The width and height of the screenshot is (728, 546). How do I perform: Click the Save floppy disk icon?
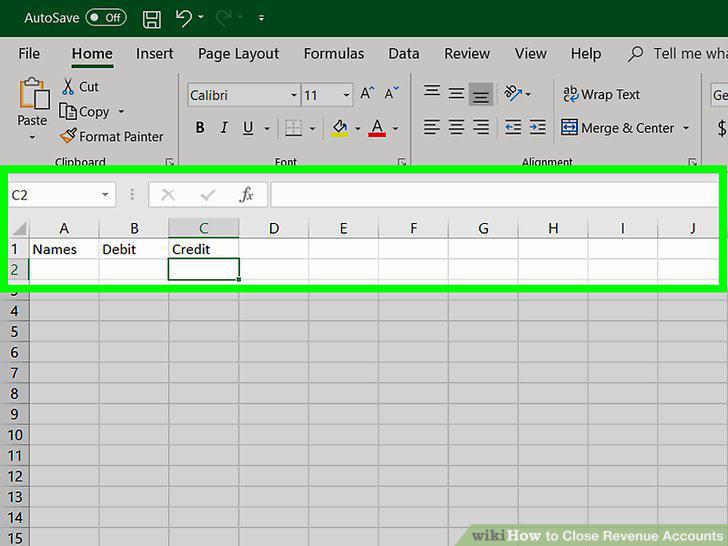[152, 19]
